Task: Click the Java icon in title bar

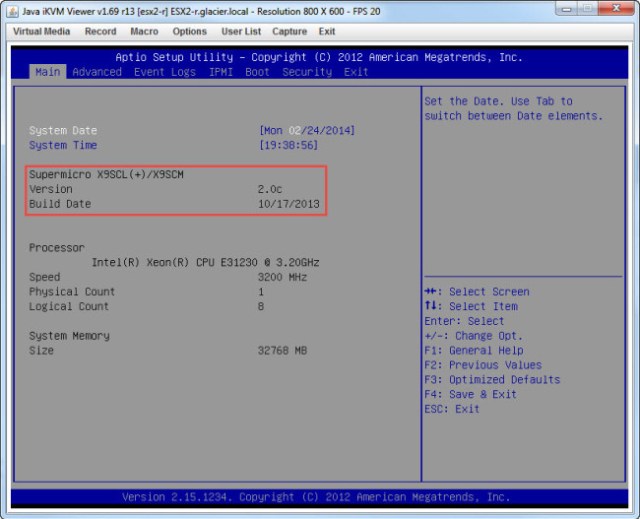Action: tap(13, 11)
